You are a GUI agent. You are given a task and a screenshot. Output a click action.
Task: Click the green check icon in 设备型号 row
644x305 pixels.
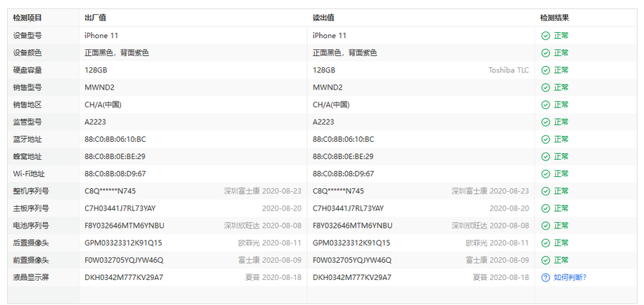pyautogui.click(x=545, y=36)
